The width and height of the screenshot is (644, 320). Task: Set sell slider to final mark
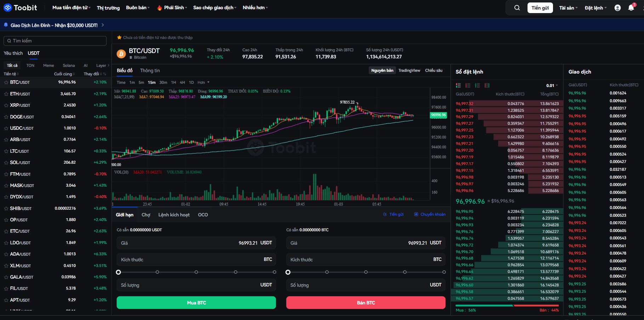point(444,272)
